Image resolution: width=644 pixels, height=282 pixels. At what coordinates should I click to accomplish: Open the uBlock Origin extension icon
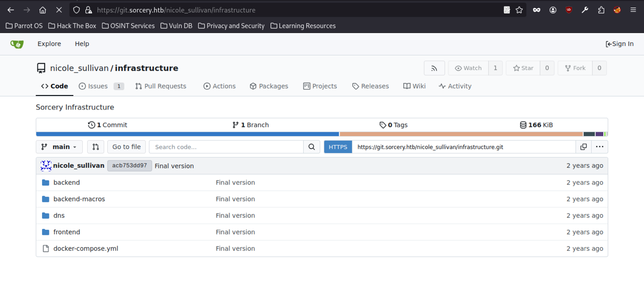[568, 10]
